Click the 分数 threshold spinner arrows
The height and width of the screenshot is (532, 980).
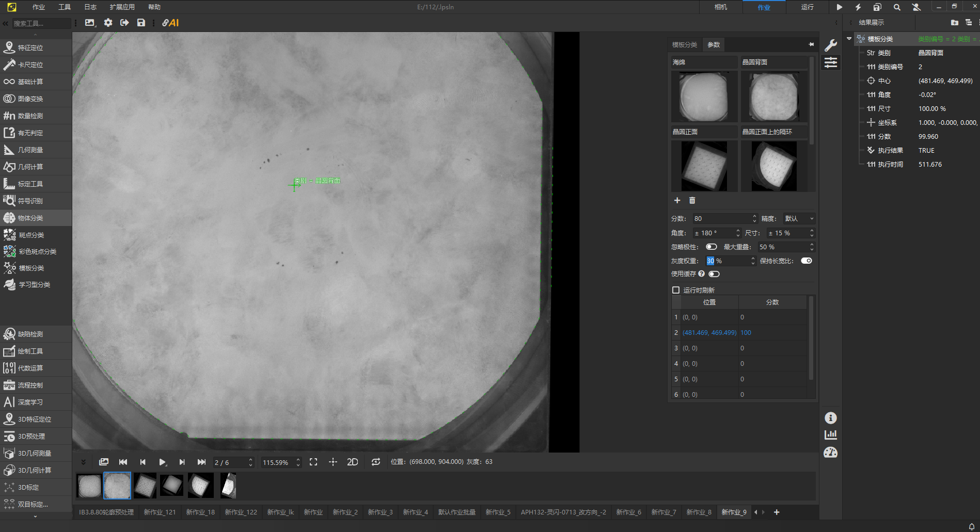click(x=754, y=219)
